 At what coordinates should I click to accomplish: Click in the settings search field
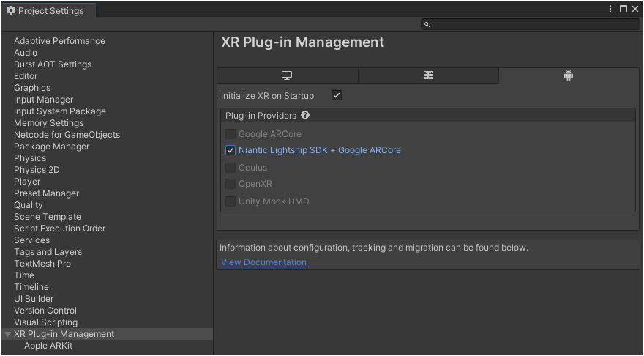click(531, 25)
